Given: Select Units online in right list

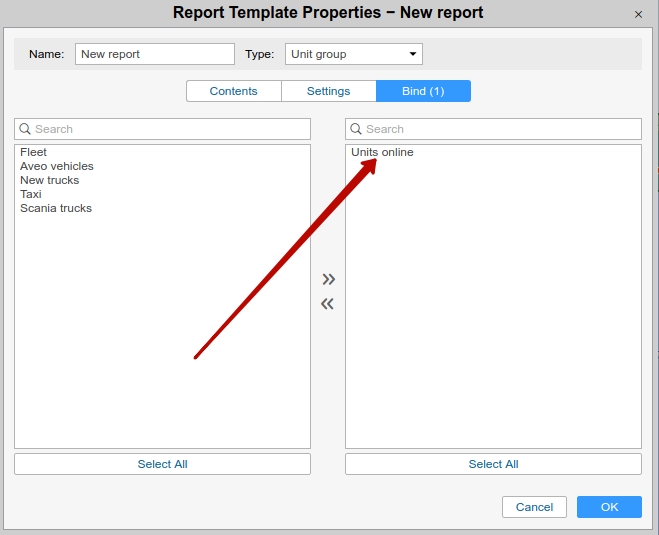Looking at the screenshot, I should pos(382,152).
